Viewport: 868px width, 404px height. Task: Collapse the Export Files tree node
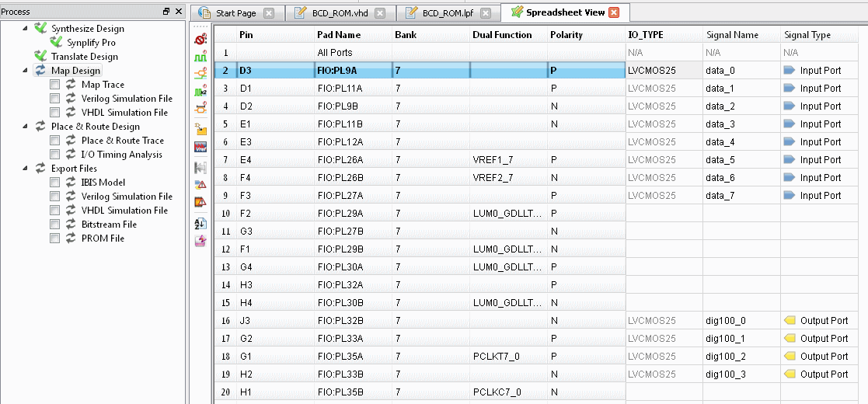coord(26,169)
